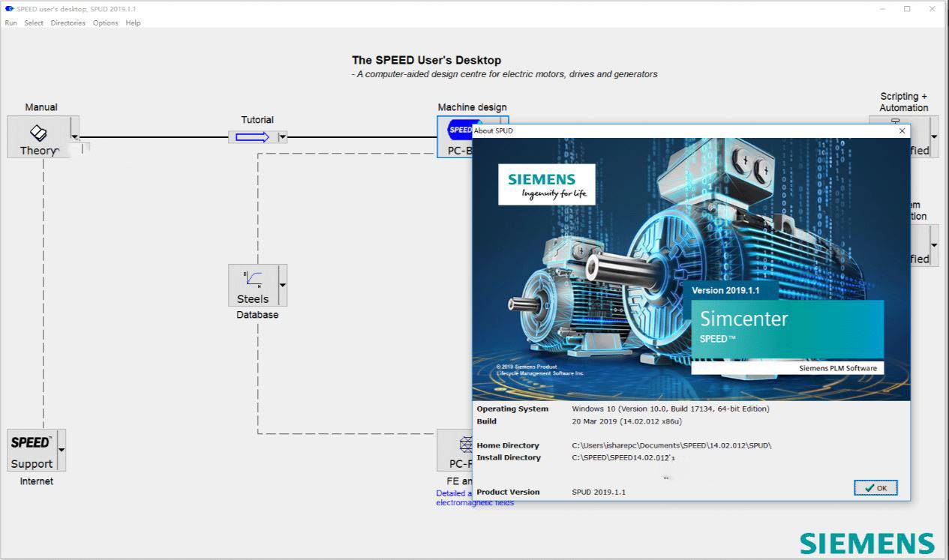Expand the Scripting + Automation dropdown arrow
The width and height of the screenshot is (949, 560).
click(934, 136)
